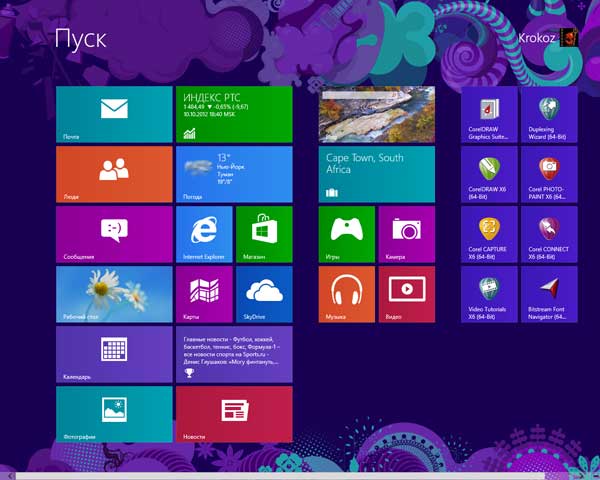Launch CorelDRAW Graphics Suite tile
600x480 pixels.
click(x=490, y=114)
